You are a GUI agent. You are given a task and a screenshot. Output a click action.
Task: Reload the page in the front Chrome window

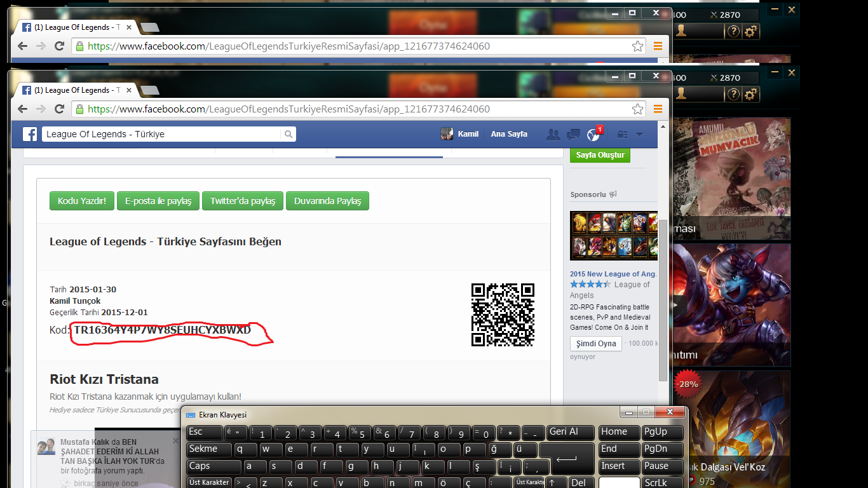tap(59, 109)
